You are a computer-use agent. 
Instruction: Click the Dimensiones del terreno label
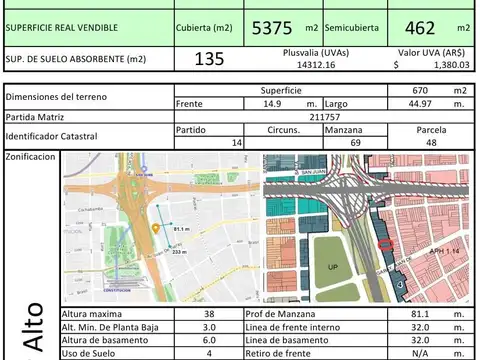pyautogui.click(x=56, y=97)
